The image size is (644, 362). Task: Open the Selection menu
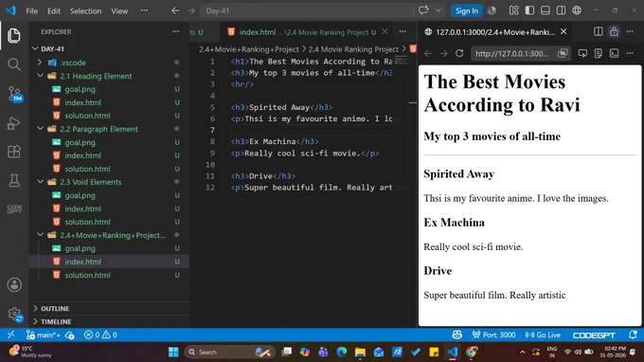(x=85, y=11)
